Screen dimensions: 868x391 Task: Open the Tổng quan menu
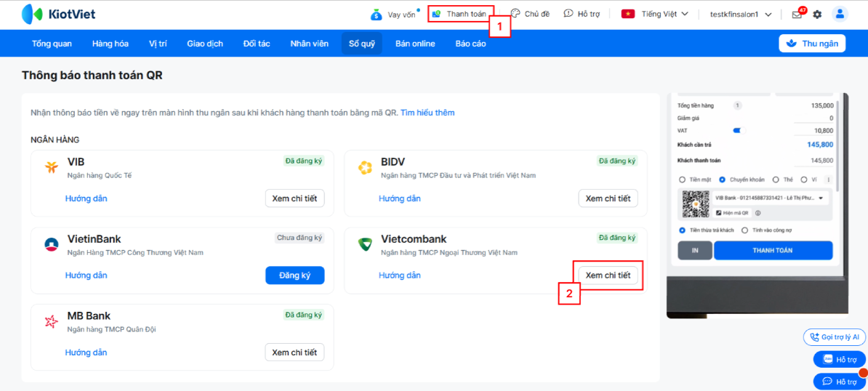(52, 44)
